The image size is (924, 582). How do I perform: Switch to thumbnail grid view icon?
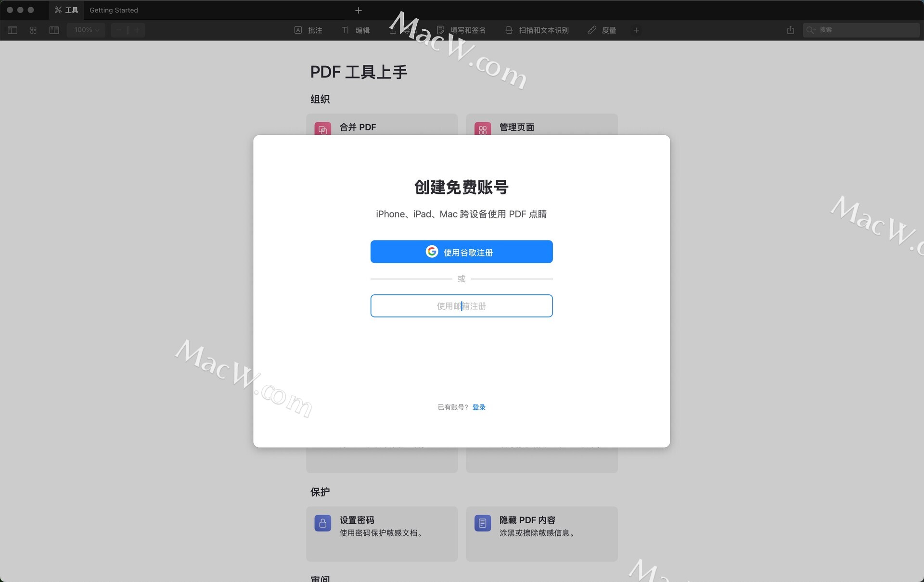[33, 30]
